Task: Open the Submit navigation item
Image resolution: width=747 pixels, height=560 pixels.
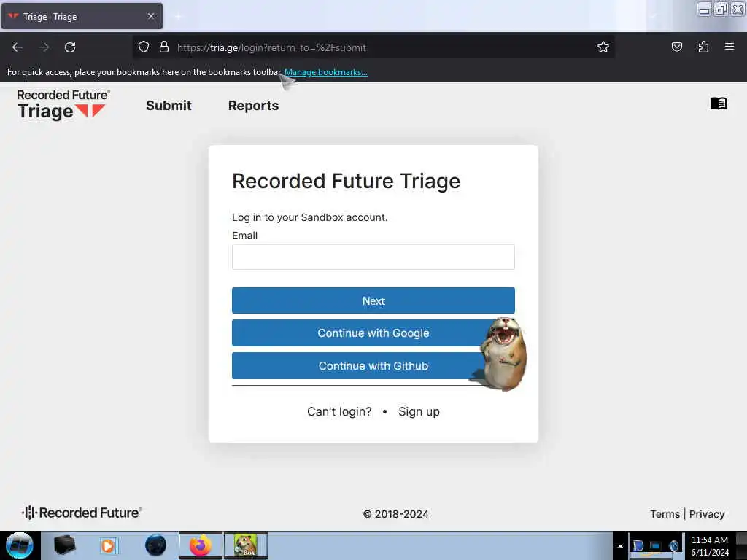Action: click(x=169, y=106)
